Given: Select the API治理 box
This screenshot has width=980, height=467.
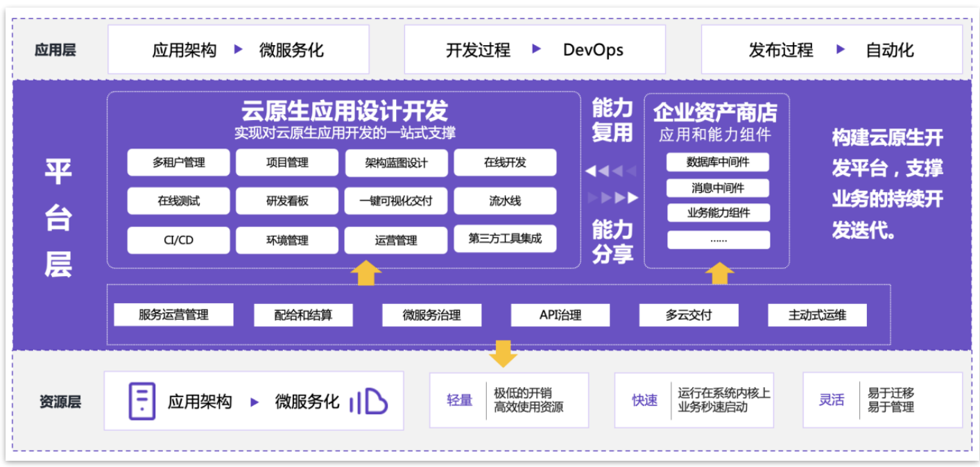Looking at the screenshot, I should (560, 315).
